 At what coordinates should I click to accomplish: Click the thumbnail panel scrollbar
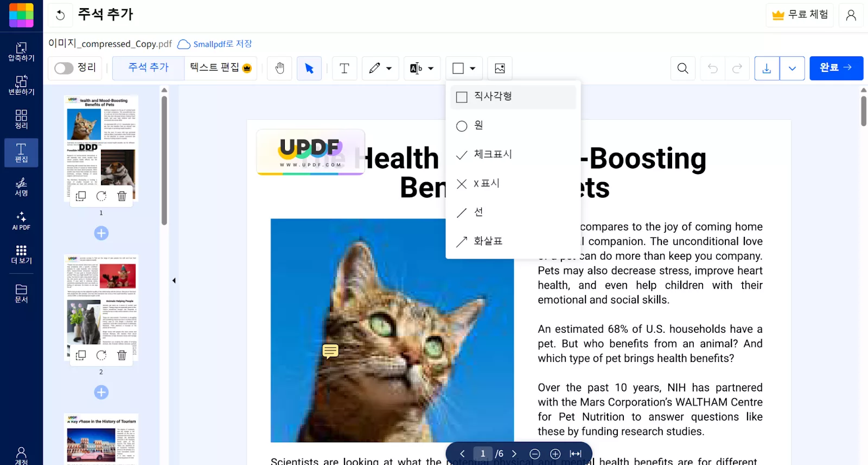164,160
